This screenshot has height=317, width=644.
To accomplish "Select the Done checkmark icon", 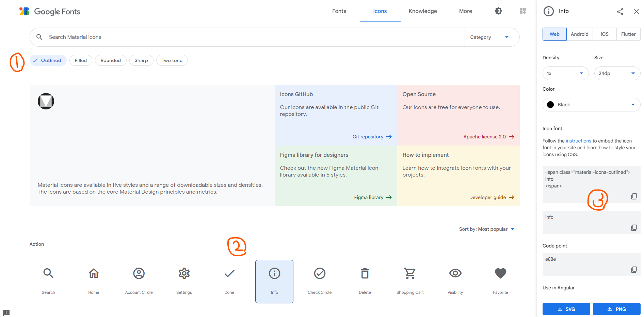I will [x=229, y=273].
